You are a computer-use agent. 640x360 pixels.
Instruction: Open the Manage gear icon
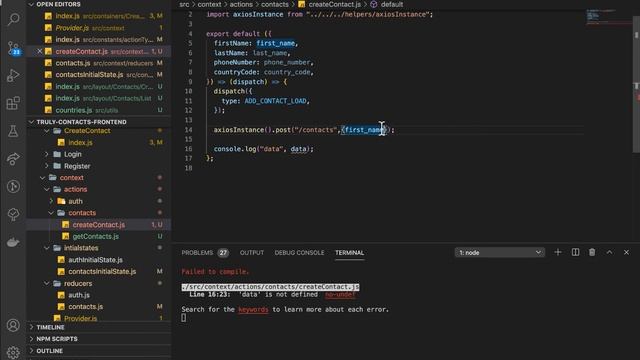click(13, 352)
